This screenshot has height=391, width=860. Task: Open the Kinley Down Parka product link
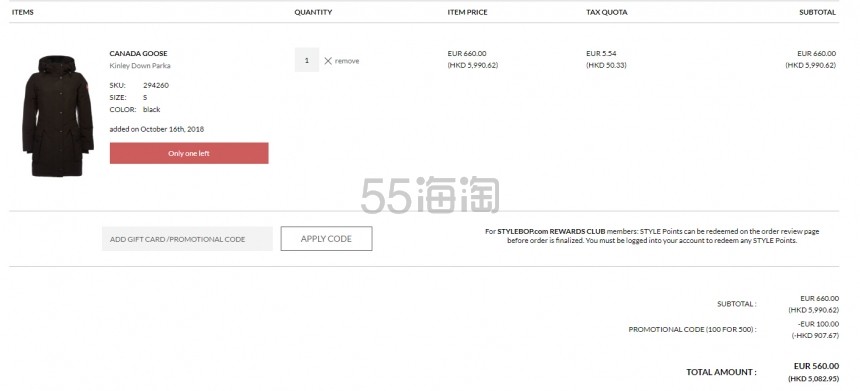(x=140, y=65)
